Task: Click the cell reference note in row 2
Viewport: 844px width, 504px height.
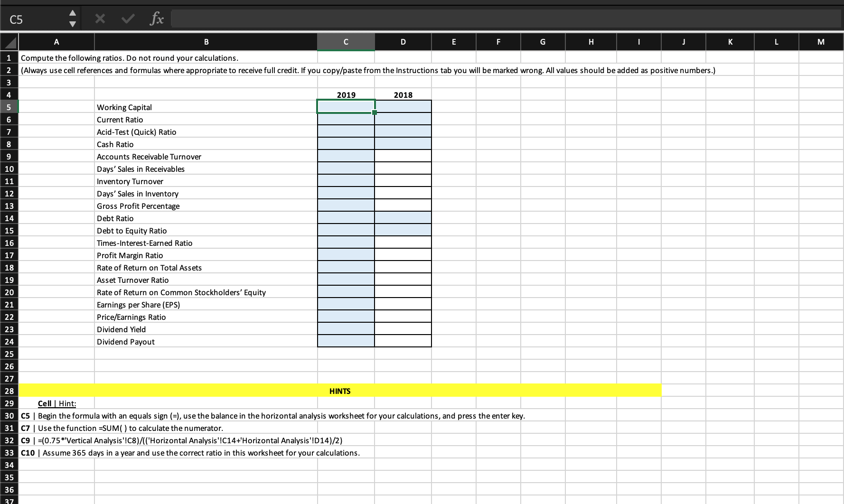Action: (x=368, y=70)
